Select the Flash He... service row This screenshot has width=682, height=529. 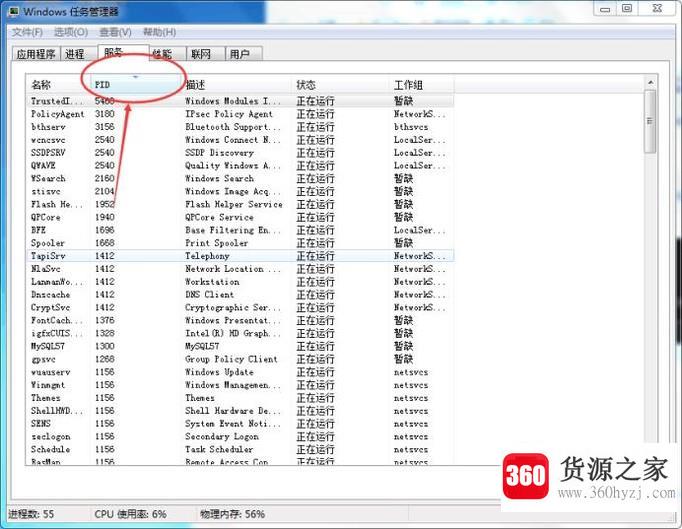pyautogui.click(x=240, y=204)
